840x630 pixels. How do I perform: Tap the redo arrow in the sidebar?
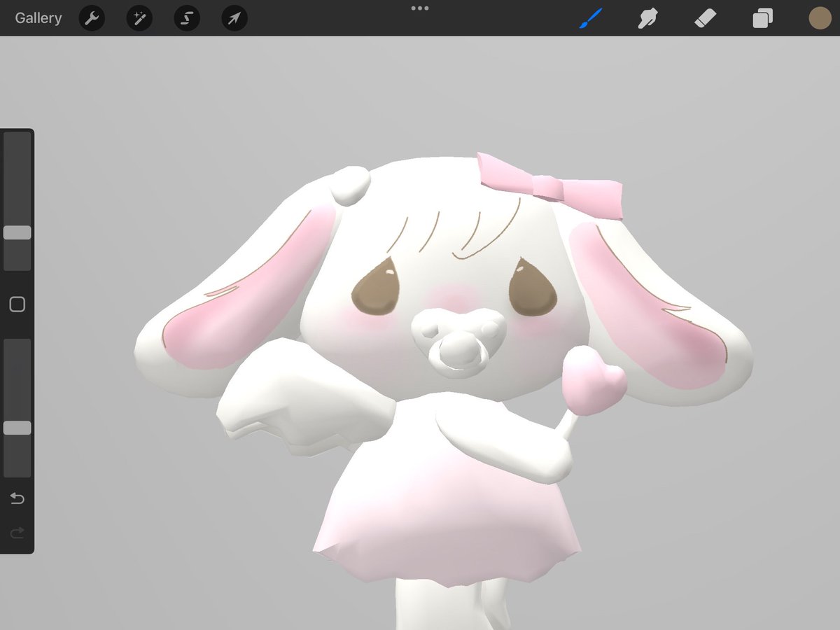pyautogui.click(x=17, y=533)
